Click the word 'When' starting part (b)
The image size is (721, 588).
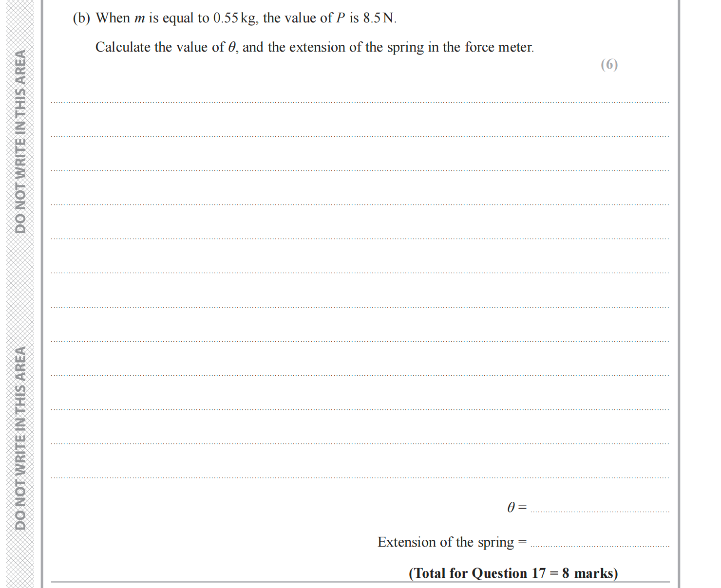point(113,18)
